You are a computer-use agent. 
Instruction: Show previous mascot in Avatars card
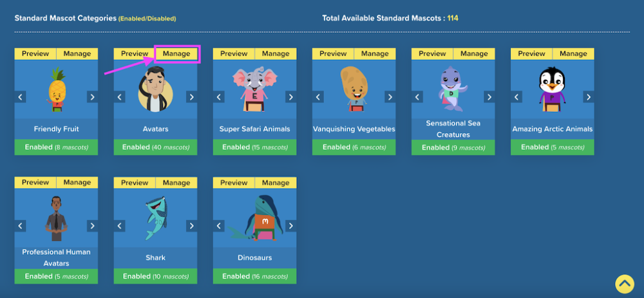pos(120,97)
